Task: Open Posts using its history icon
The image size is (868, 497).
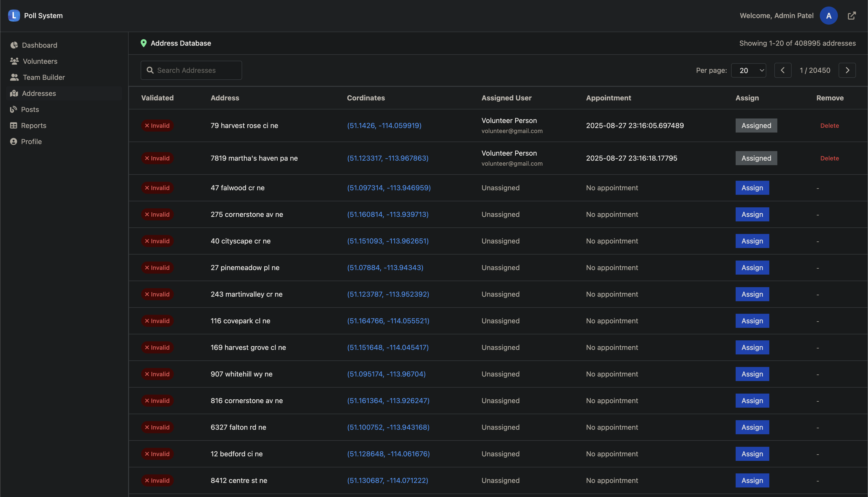Action: point(14,109)
